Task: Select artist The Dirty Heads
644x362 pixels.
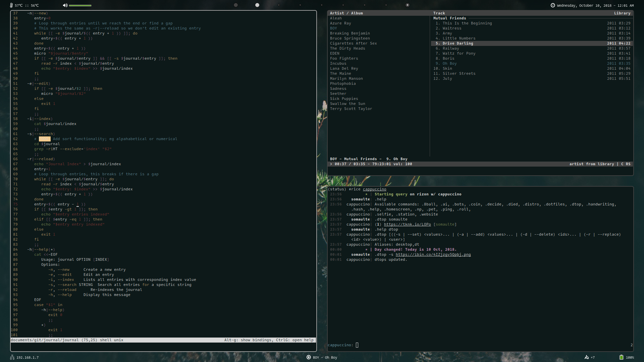Action: tap(347, 49)
